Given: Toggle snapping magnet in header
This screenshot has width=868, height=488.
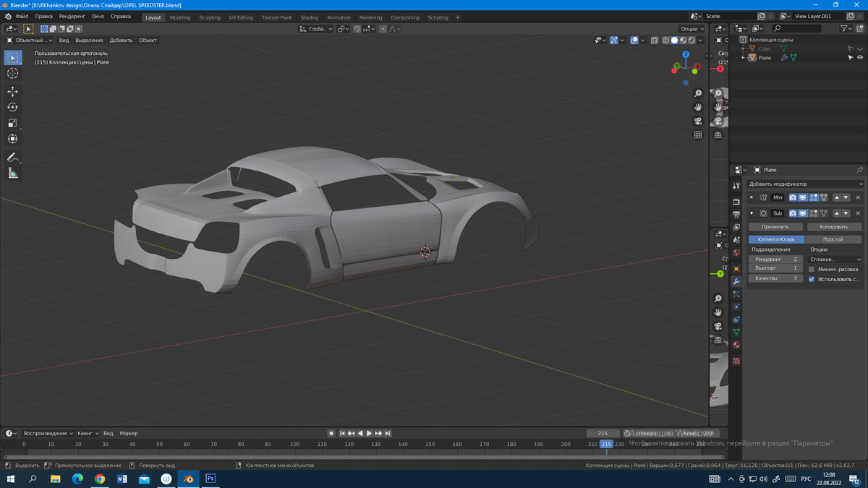Looking at the screenshot, I should [x=357, y=29].
